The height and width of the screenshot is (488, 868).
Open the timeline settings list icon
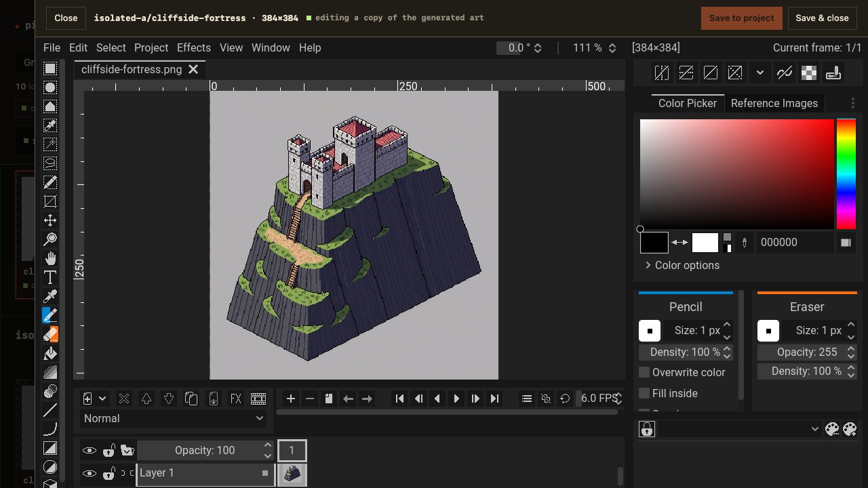click(527, 399)
